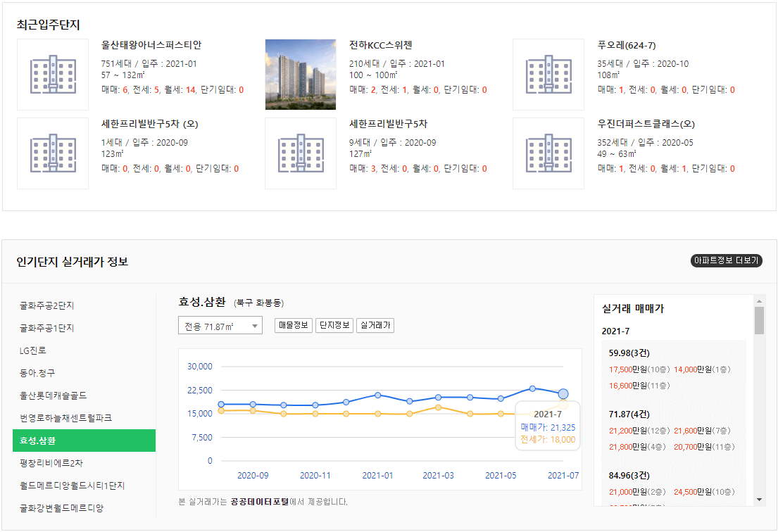Click the 21,800만원(4층) transaction entry

click(x=637, y=448)
